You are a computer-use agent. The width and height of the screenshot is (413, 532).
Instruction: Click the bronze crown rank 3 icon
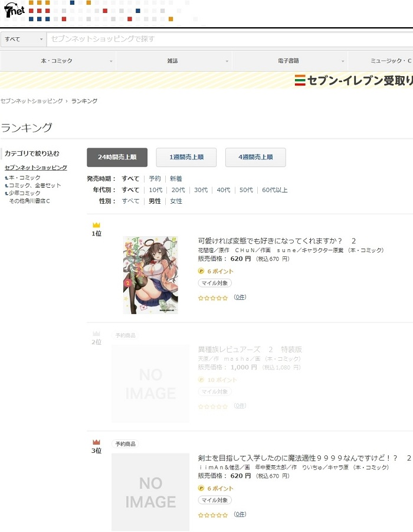click(96, 442)
